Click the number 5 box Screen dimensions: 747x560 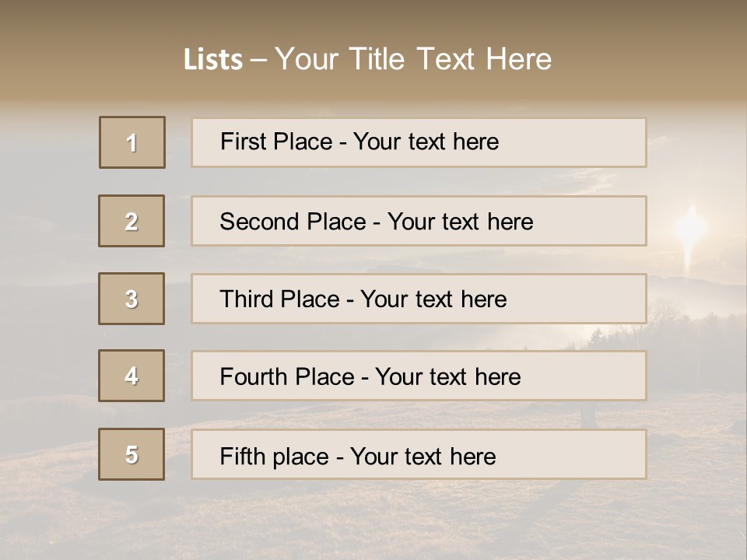pos(132,454)
